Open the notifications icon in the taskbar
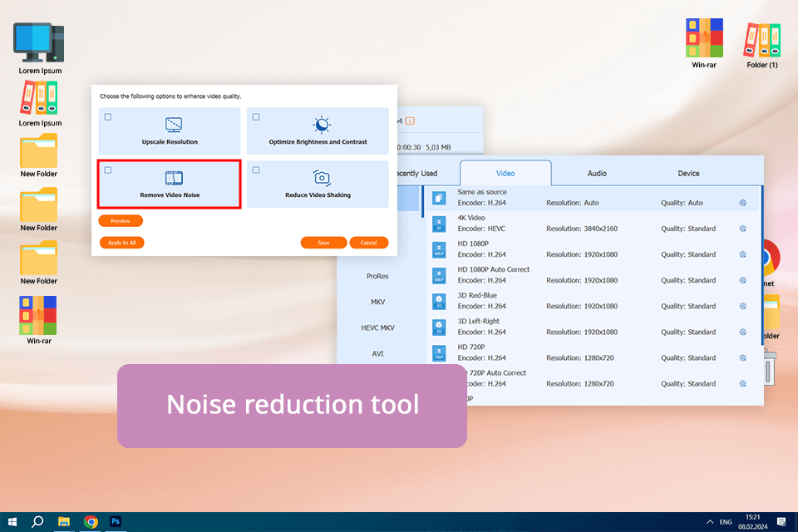Image resolution: width=798 pixels, height=532 pixels. (x=781, y=522)
